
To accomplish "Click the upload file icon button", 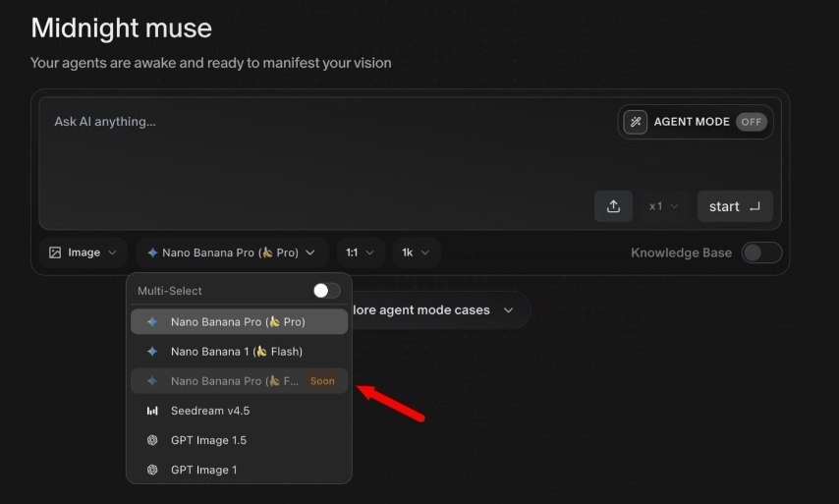I will pyautogui.click(x=613, y=206).
